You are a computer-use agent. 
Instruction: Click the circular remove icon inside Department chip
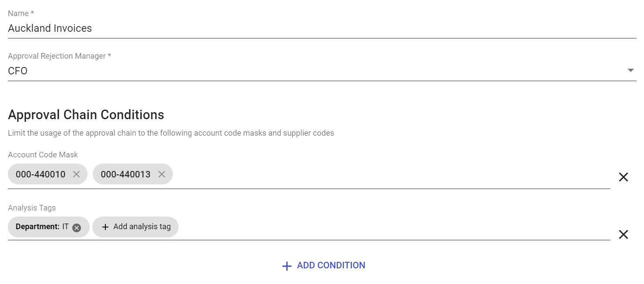point(76,227)
